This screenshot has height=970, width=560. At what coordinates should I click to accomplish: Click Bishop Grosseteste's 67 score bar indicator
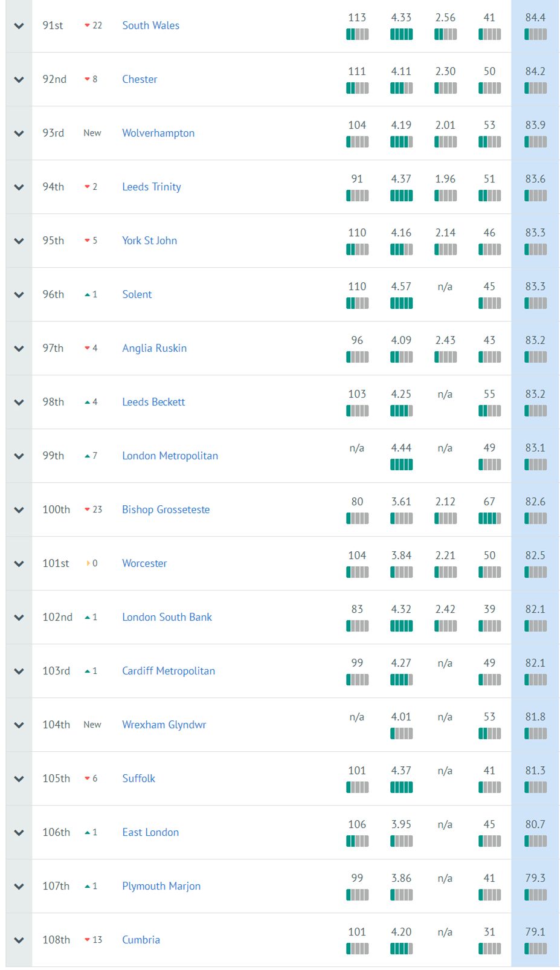[x=489, y=518]
